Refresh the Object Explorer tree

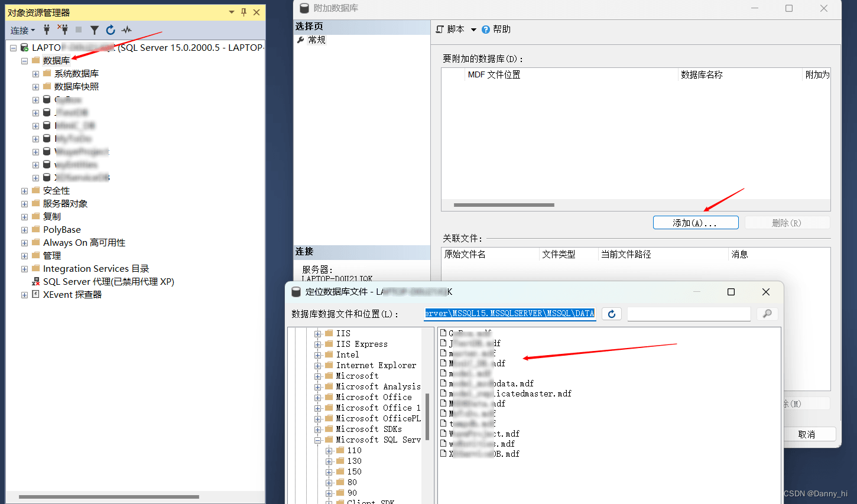[x=111, y=30]
